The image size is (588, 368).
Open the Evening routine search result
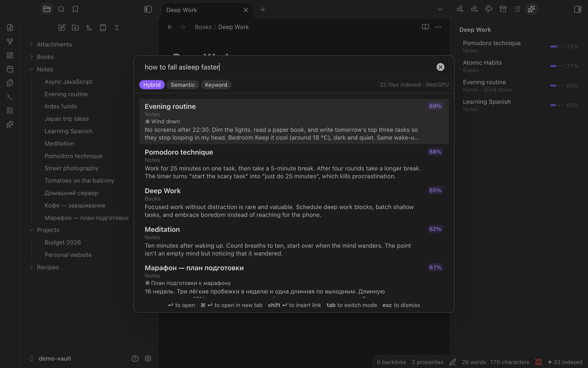click(x=294, y=121)
